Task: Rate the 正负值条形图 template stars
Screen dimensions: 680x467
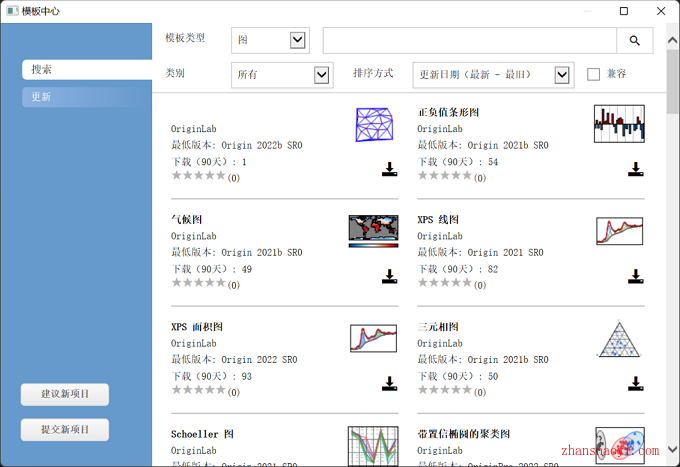Action: pyautogui.click(x=445, y=176)
